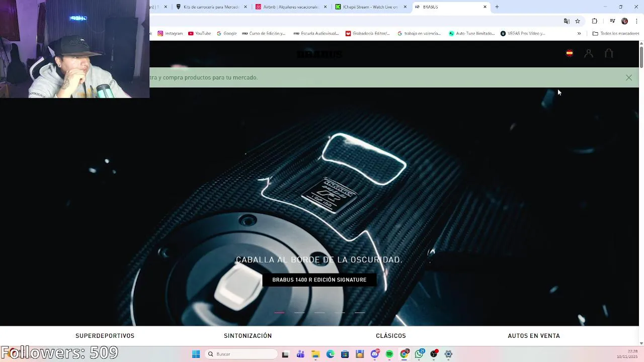Screen dimensions: 644x362
Task: Dismiss the green market notification banner
Action: (x=629, y=77)
